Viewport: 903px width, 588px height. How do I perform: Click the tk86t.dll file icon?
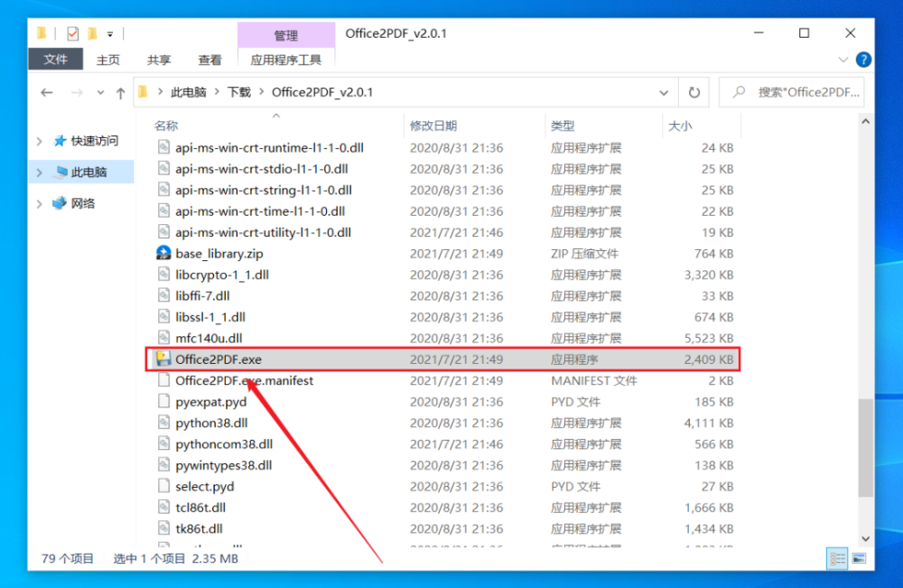[163, 527]
